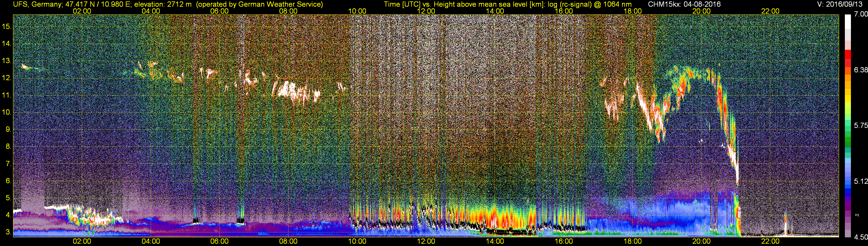Click the 5. km height axis label
Viewport: 868px width, 246px height.
(x=9, y=198)
